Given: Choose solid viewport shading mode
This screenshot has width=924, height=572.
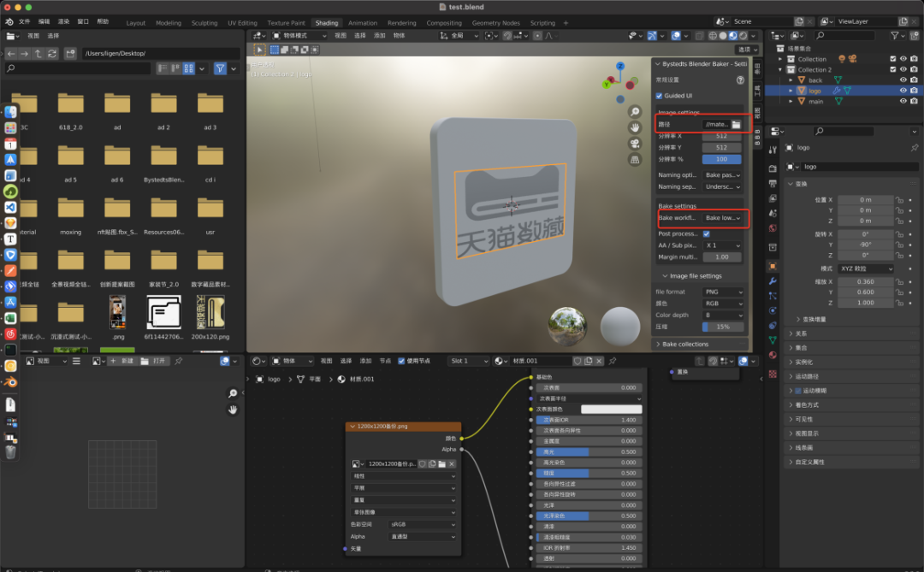Looking at the screenshot, I should click(723, 35).
